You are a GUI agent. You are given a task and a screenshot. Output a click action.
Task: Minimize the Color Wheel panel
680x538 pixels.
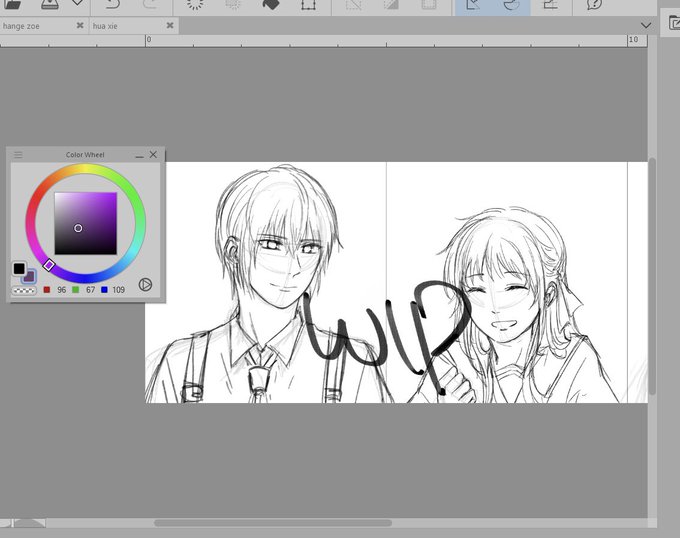pyautogui.click(x=139, y=155)
